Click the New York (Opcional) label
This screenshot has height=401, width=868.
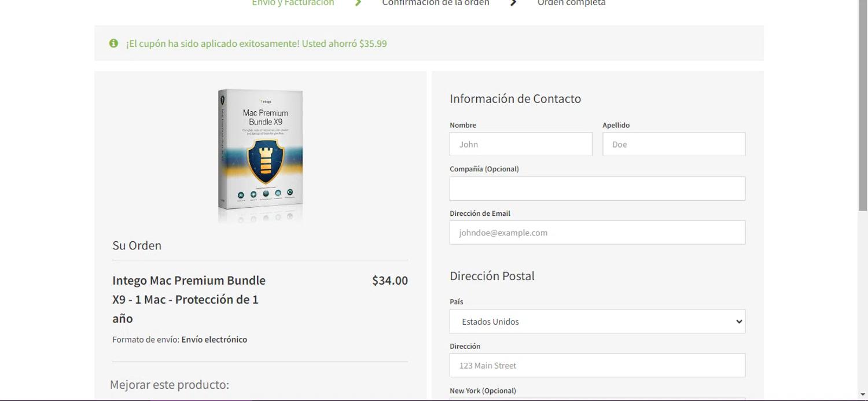click(483, 391)
